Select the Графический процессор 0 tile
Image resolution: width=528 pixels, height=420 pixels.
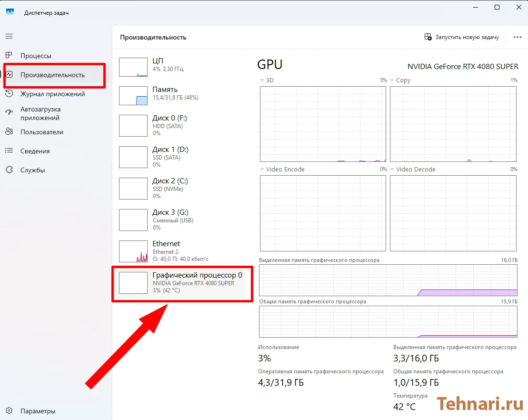point(182,283)
